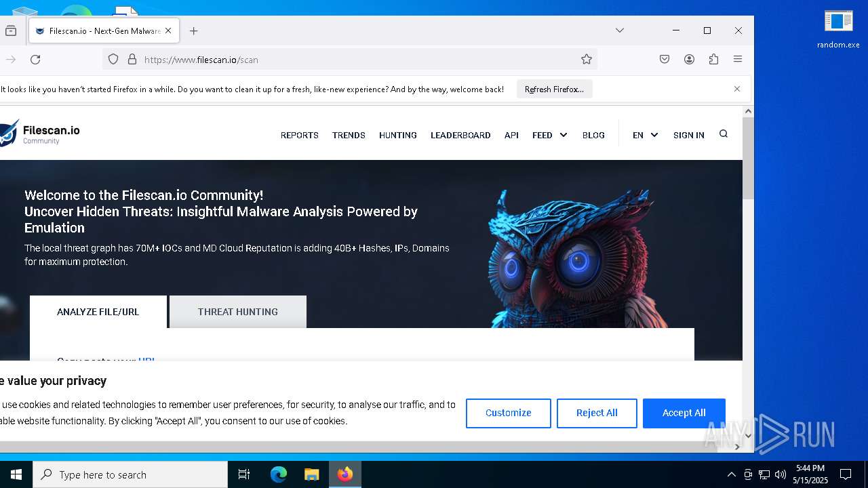Launch Microsoft Edge from the taskbar
Screen dimensions: 868x488
pyautogui.click(x=279, y=474)
